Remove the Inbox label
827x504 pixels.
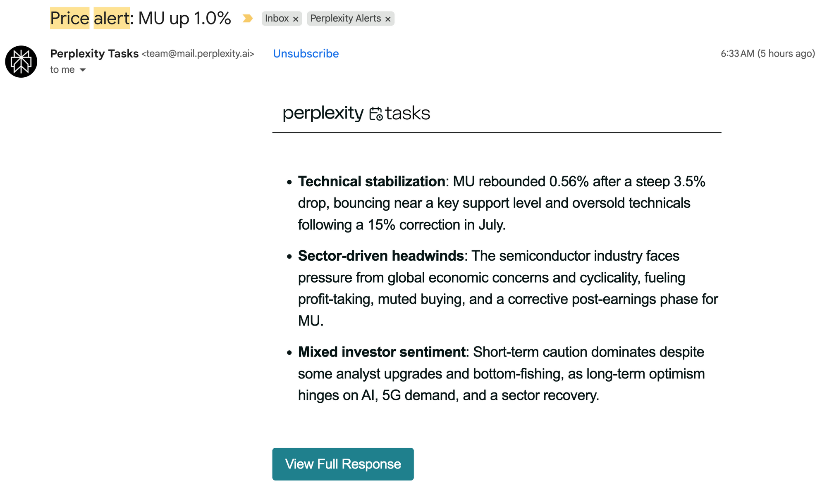[x=296, y=19]
